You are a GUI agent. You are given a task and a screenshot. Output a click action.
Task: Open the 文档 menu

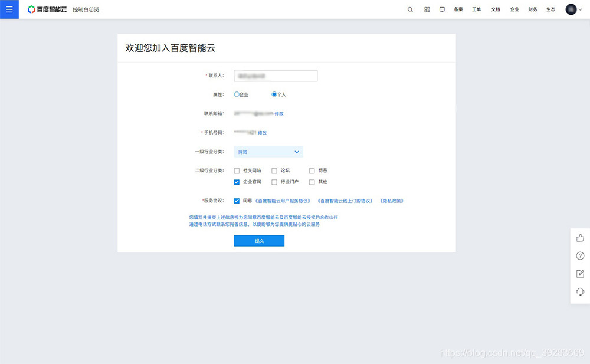pyautogui.click(x=496, y=10)
